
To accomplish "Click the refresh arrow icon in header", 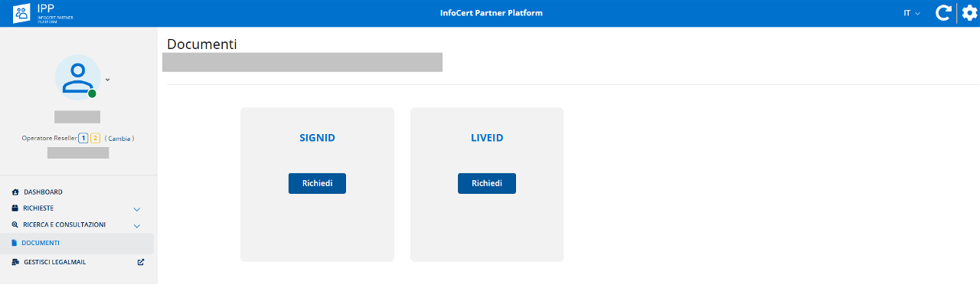I will (944, 13).
